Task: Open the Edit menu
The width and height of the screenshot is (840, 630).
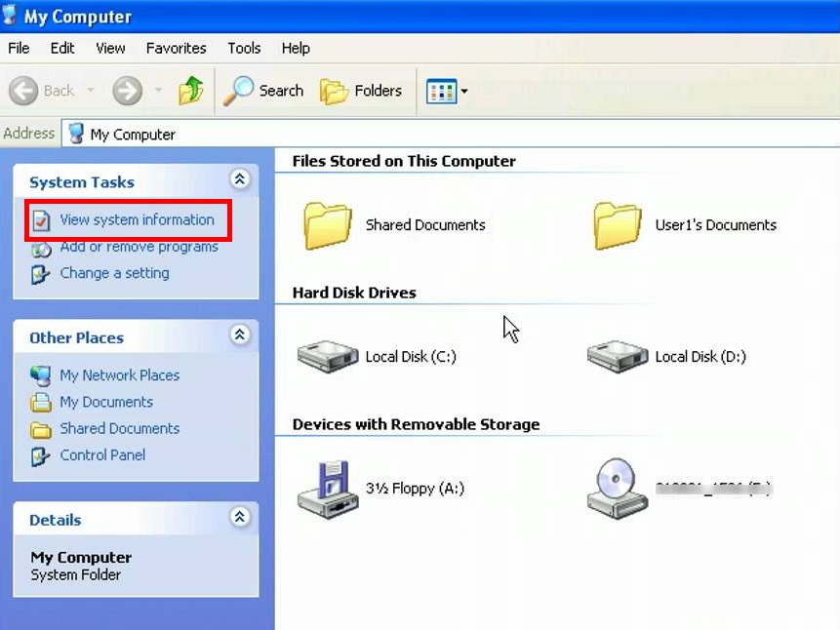Action: [62, 48]
